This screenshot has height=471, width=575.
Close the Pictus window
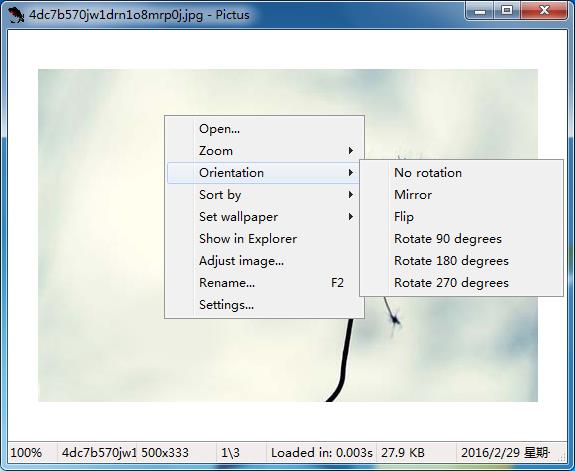click(x=545, y=11)
